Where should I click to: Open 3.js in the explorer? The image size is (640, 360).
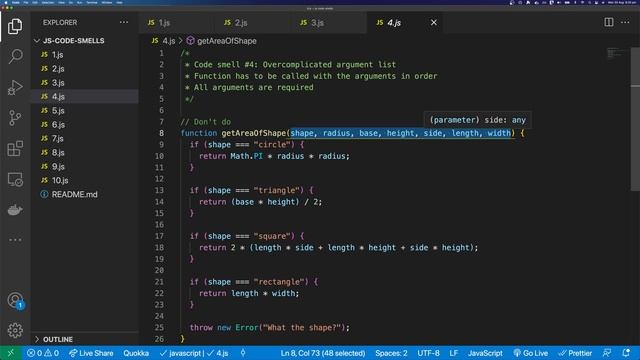pyautogui.click(x=58, y=83)
